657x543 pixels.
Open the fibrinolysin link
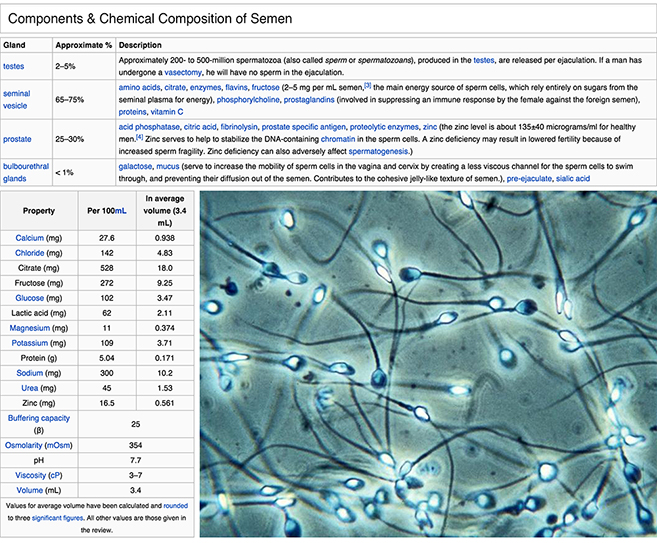pyautogui.click(x=239, y=127)
